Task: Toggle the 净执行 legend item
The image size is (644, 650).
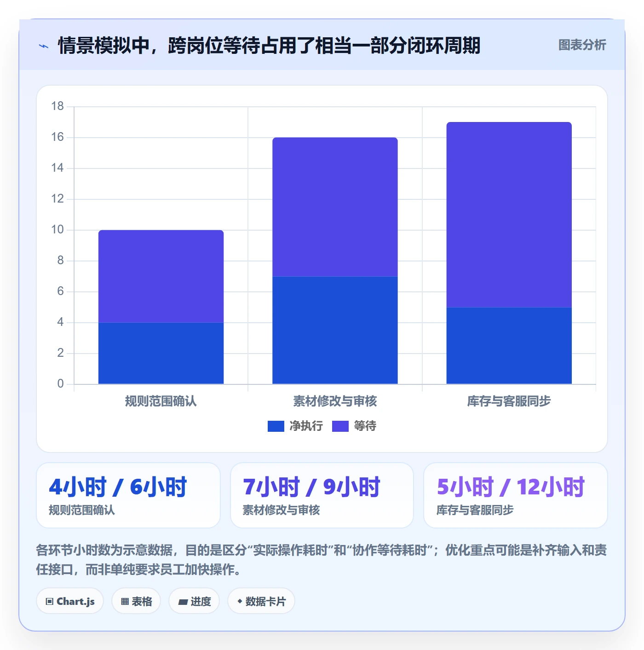Action: point(295,426)
